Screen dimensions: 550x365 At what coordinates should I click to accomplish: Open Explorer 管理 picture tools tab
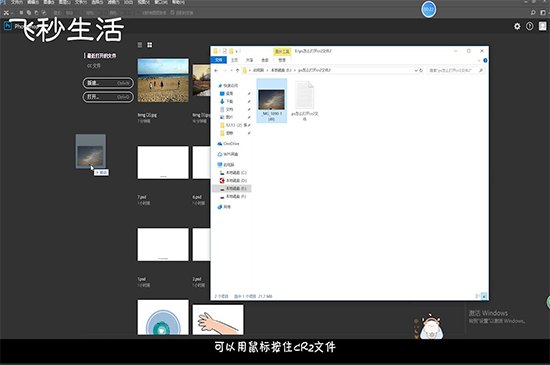point(282,60)
